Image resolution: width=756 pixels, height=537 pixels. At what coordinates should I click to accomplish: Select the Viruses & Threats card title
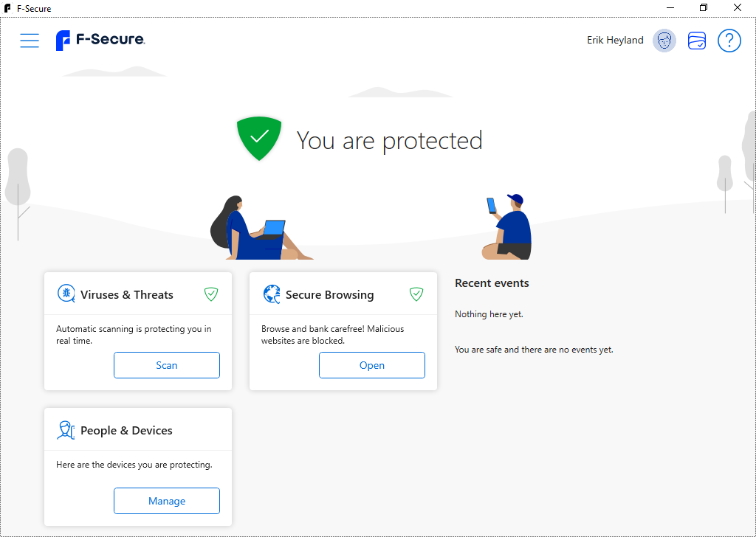127,294
